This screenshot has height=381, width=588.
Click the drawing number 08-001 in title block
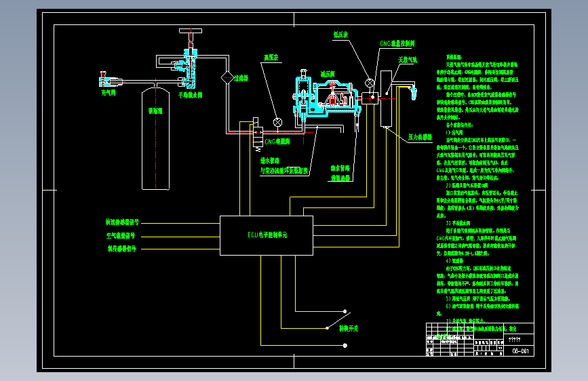tap(520, 351)
